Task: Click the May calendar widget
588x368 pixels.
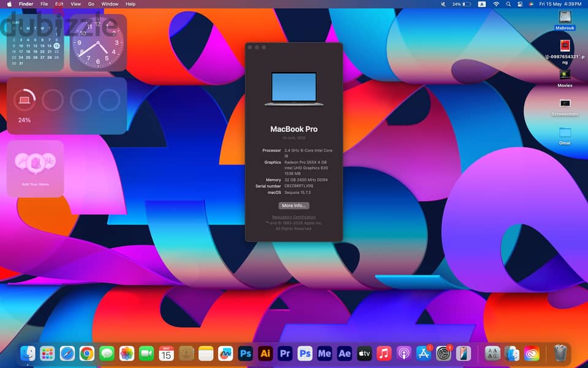Action: pos(36,43)
